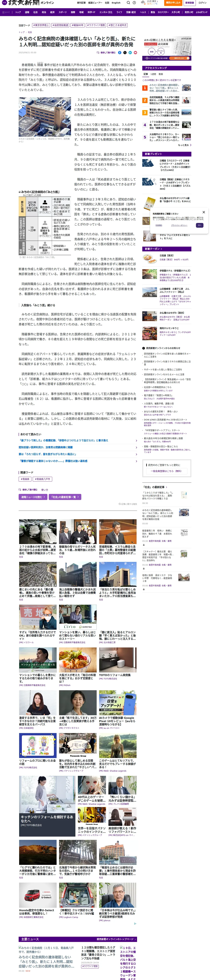The height and width of the screenshot is (980, 210).
Task: Open the スポーツ navigation menu item
Action: [x=62, y=12]
